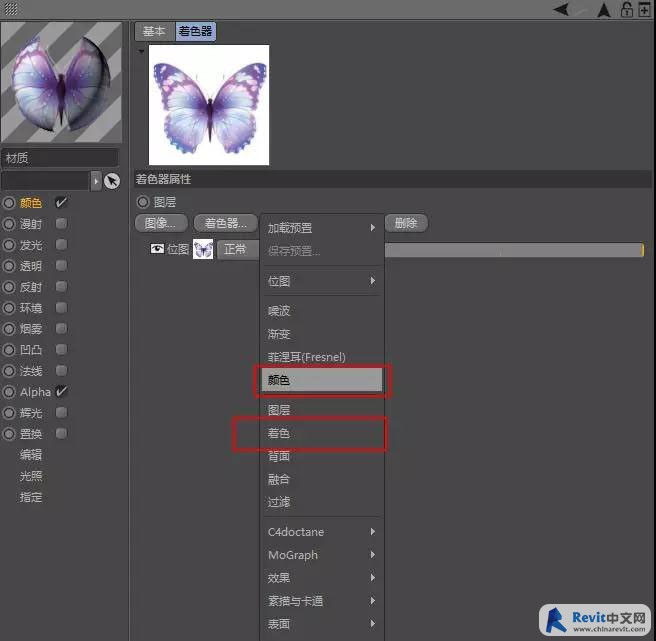The width and height of the screenshot is (656, 641).
Task: Enable the 置换 channel checkbox
Action: click(61, 433)
